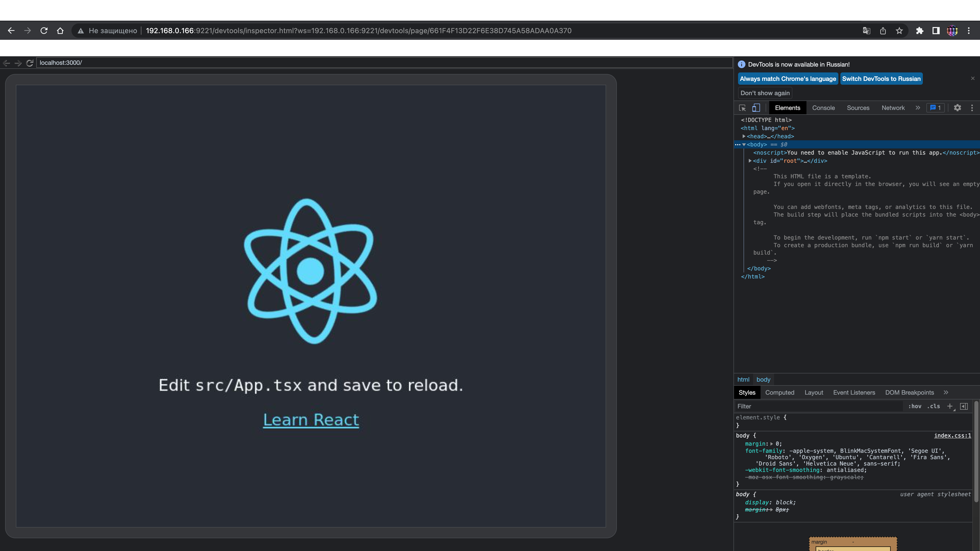Click the Sources panel tab
Image resolution: width=980 pixels, height=551 pixels.
(x=857, y=108)
